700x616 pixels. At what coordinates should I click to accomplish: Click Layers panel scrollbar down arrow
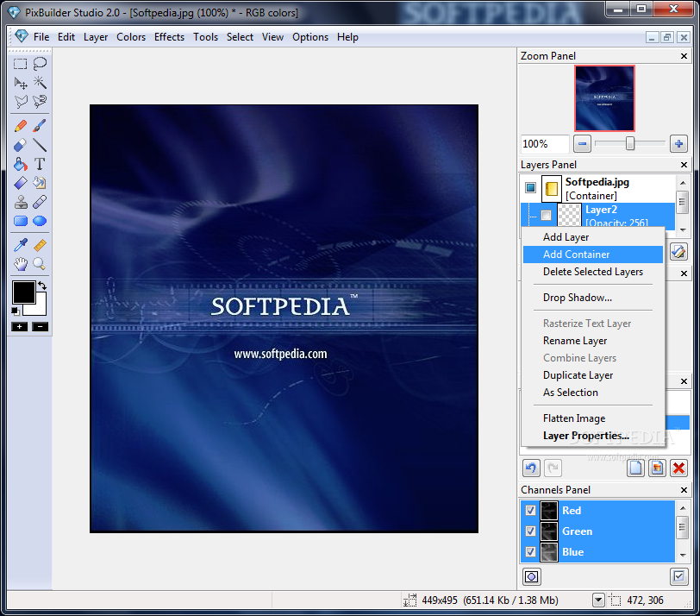[x=683, y=229]
